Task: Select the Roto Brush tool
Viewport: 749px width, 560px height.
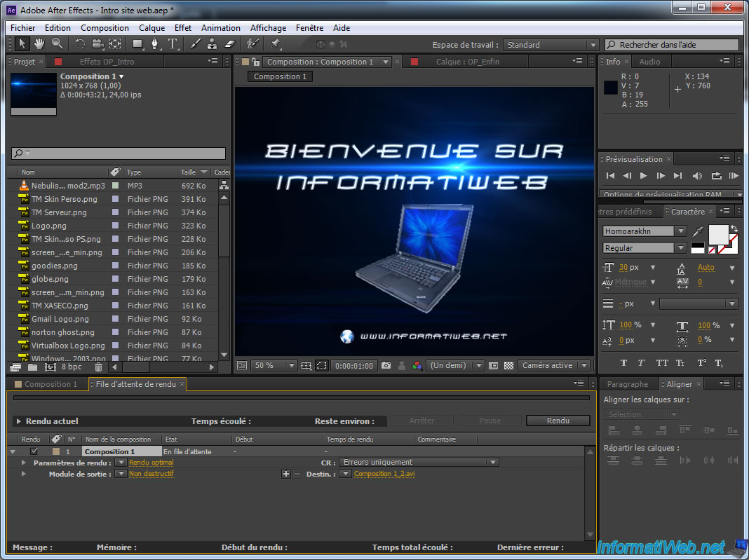Action: pos(252,44)
